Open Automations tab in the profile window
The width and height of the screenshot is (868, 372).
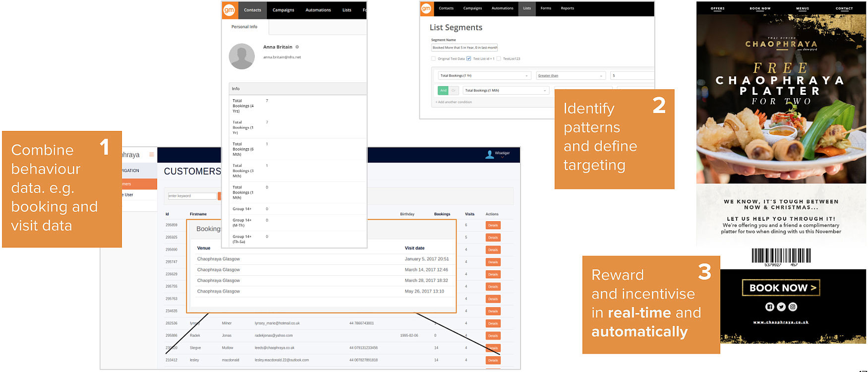coord(318,10)
